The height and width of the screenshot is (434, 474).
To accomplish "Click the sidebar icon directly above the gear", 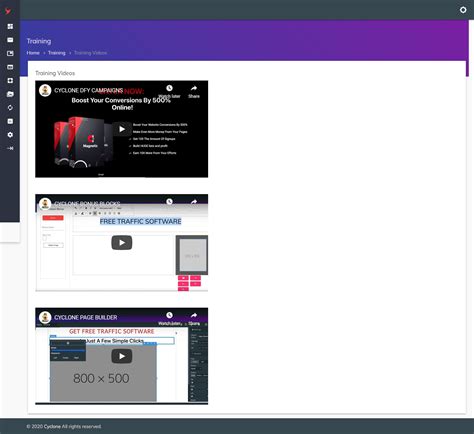I will pos(10,121).
